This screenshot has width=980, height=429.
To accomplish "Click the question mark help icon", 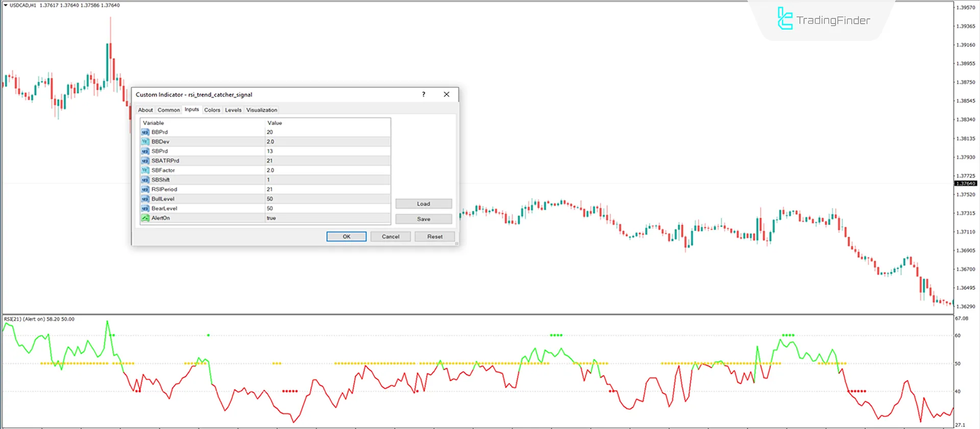I will coord(423,94).
